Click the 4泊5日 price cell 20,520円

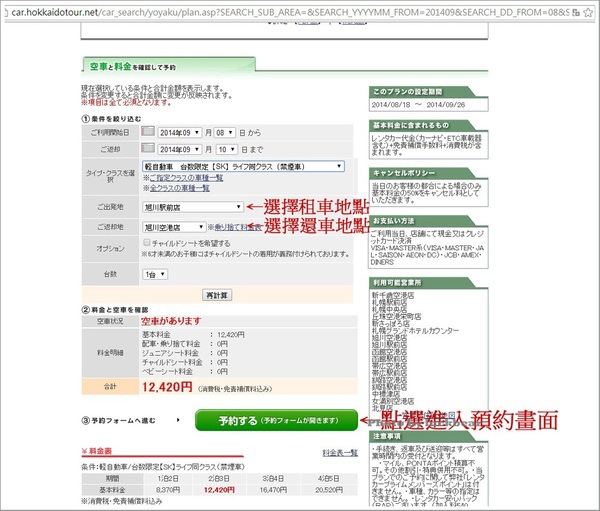click(x=329, y=490)
